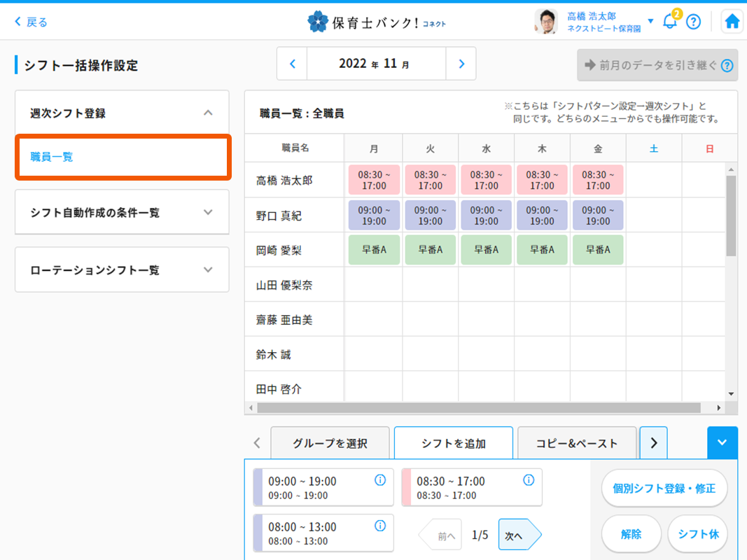Click info icon on 08:00 ~ 13:00 shift card
Image resolution: width=747 pixels, height=560 pixels.
click(x=380, y=526)
